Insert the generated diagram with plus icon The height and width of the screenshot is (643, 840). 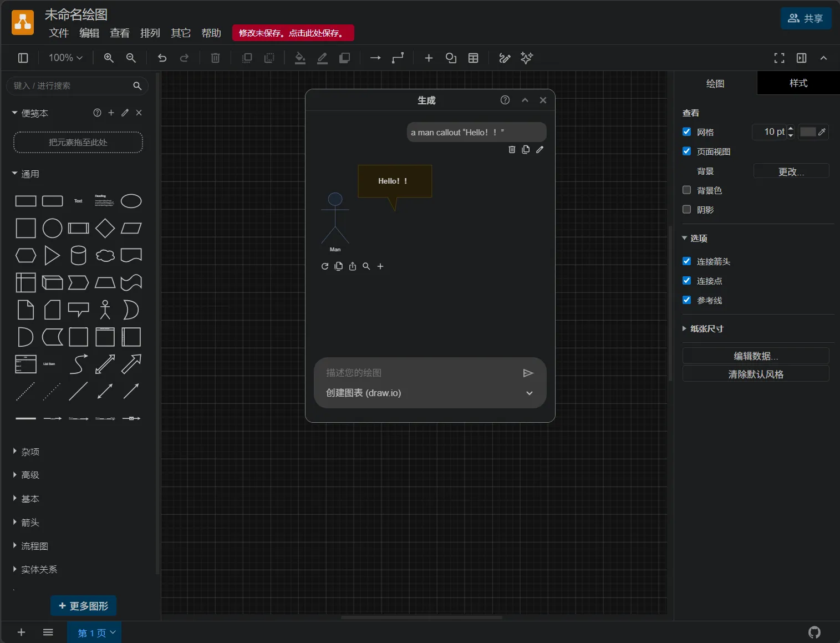pyautogui.click(x=380, y=266)
